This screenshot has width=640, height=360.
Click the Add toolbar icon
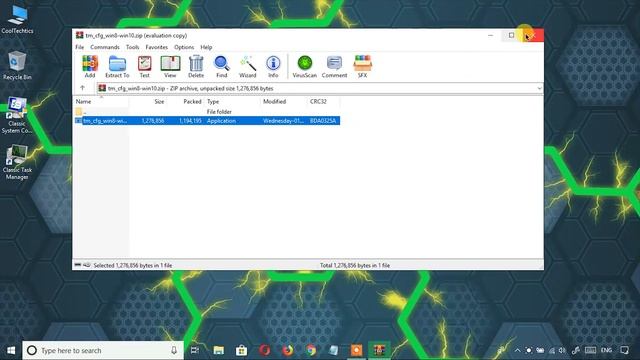coord(90,67)
